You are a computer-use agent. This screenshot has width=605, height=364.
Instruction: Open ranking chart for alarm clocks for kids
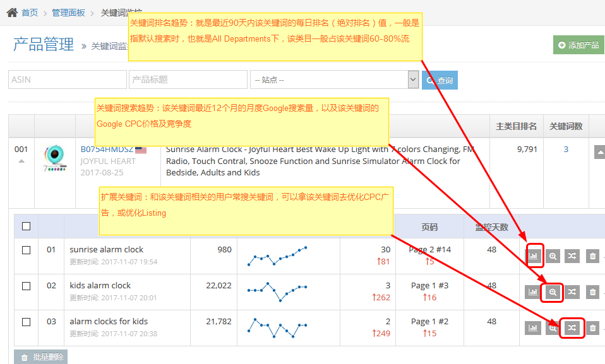click(x=533, y=328)
